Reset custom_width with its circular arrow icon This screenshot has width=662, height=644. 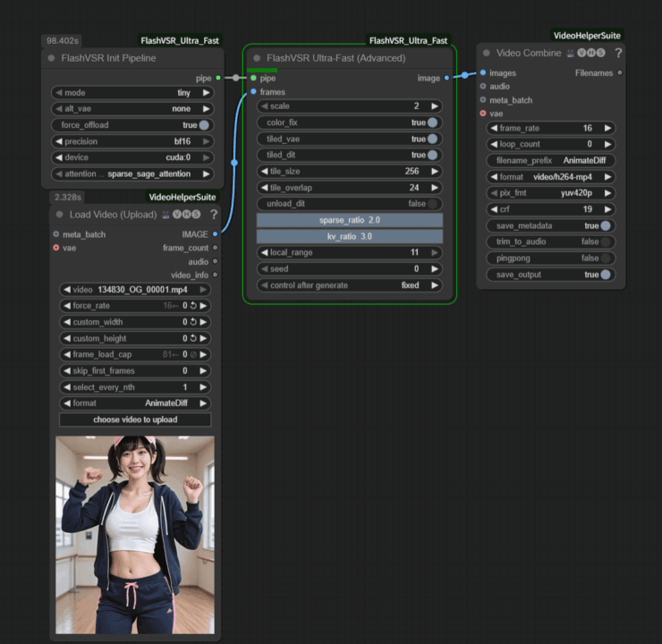point(193,322)
